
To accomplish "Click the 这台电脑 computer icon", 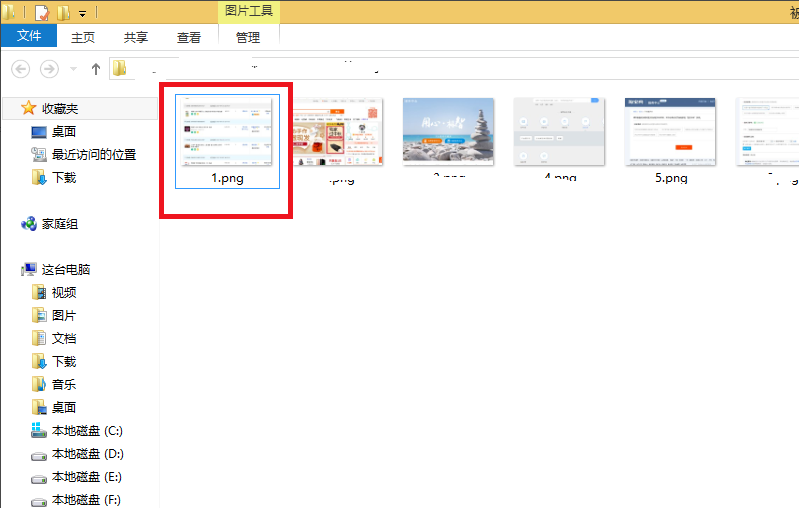I will coord(29,270).
